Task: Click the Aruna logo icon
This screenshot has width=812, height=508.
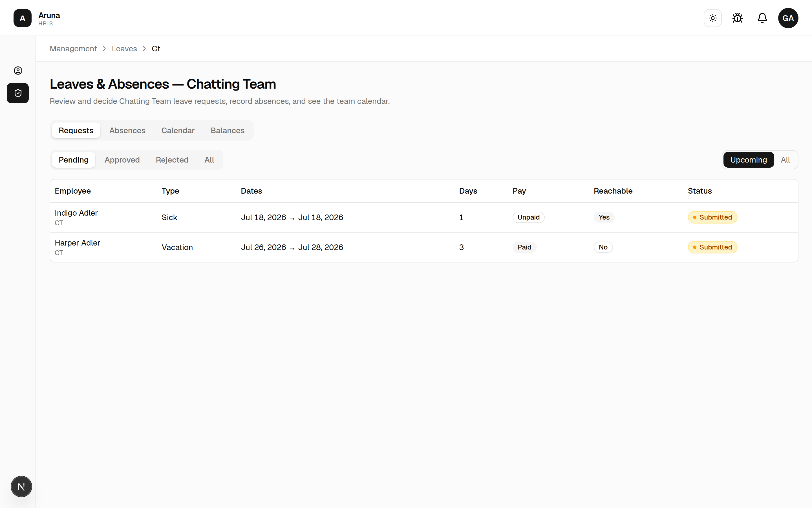Action: 23,18
